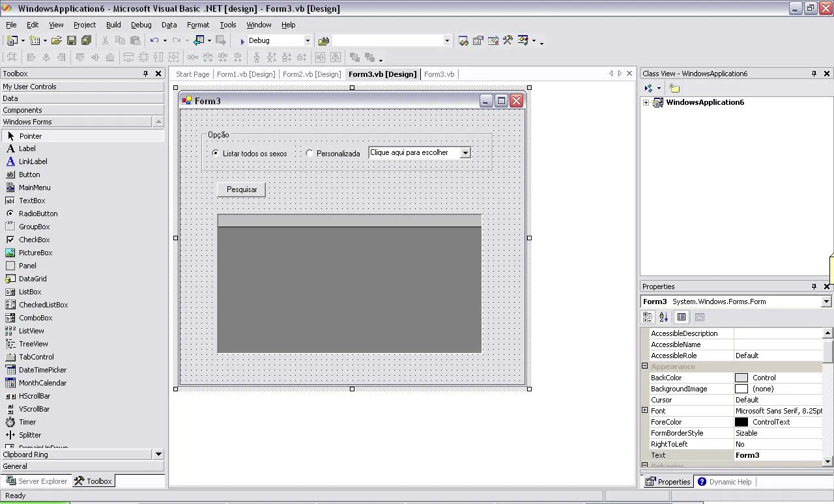
Task: Expand the Font property row
Action: 645,411
